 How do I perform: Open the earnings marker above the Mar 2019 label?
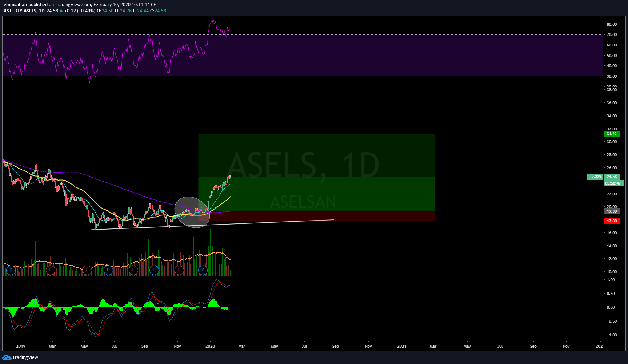tap(50, 270)
